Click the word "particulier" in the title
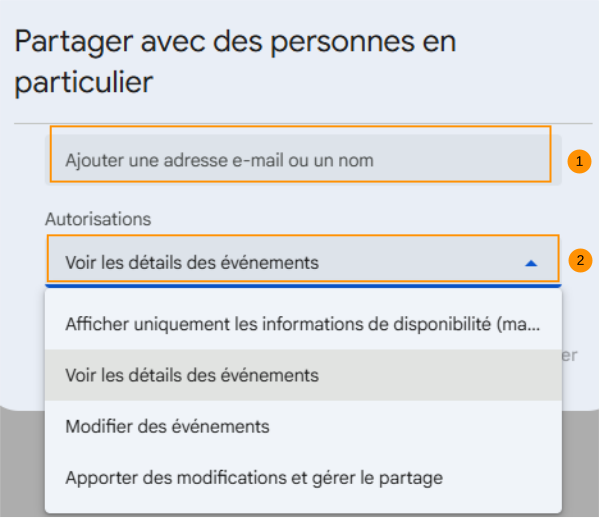This screenshot has width=600, height=518. pyautogui.click(x=83, y=82)
